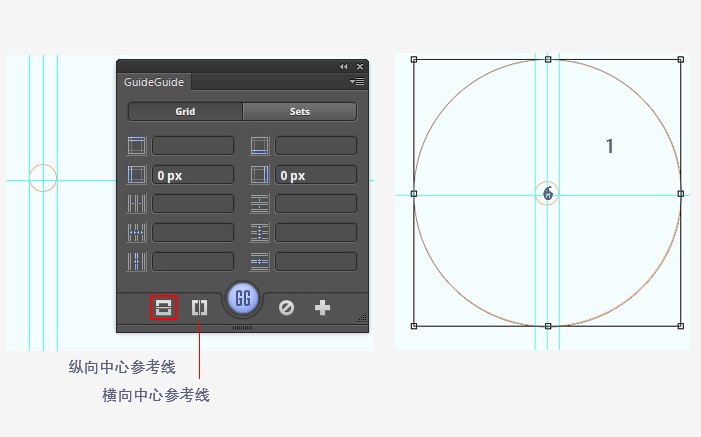701x437 pixels.
Task: Open the GuideGuide panel flyout menu
Action: (357, 81)
